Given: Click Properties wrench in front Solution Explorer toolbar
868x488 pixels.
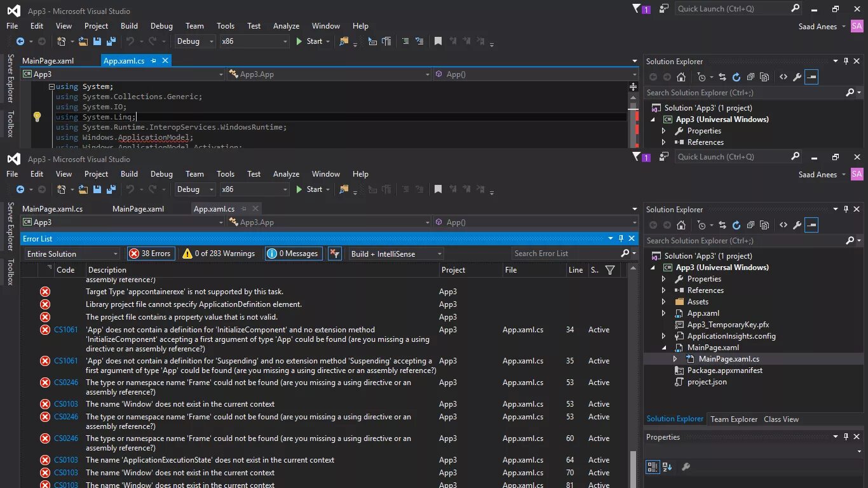Looking at the screenshot, I should coord(797,225).
